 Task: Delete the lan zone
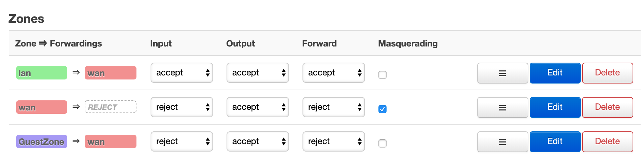click(607, 73)
